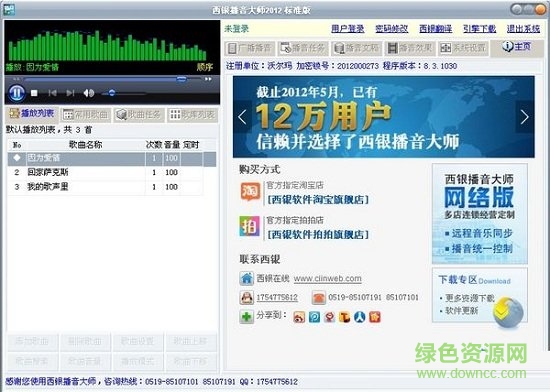
Task: Show the previous banner with left arrow
Action: pos(242,117)
